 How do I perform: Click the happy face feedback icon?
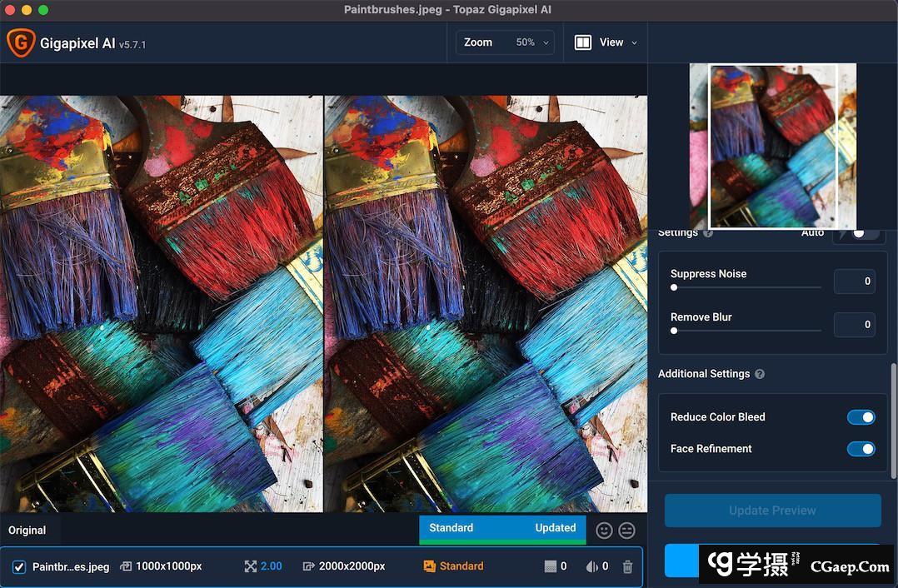tap(604, 531)
